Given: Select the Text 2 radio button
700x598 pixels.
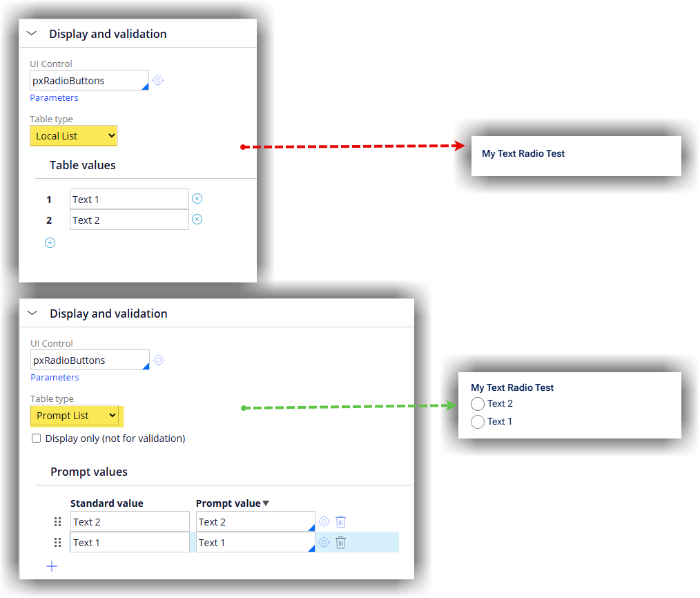Looking at the screenshot, I should (478, 404).
